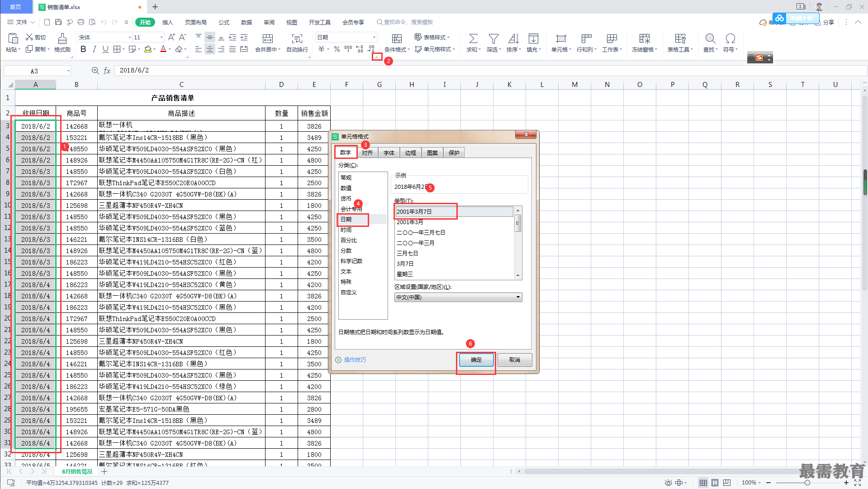Toggle reading mode icon in status bar
Image resolution: width=868 pixels, height=489 pixels.
pos(679,483)
